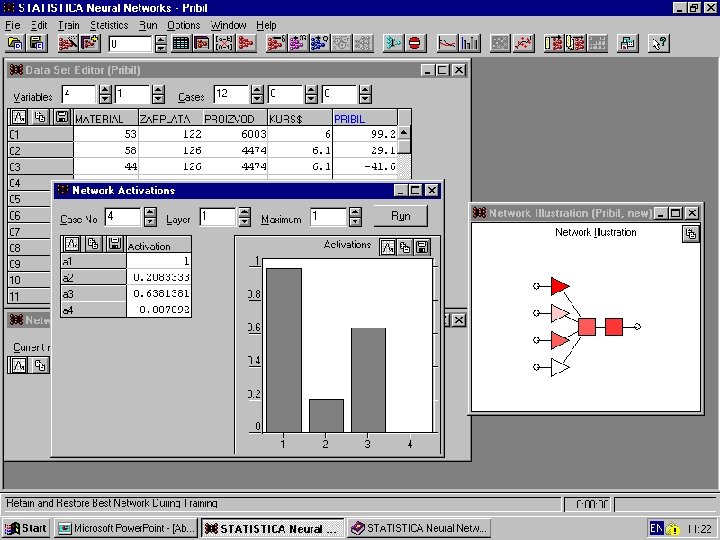The width and height of the screenshot is (720, 540).
Task: Open the File menu
Action: pos(12,25)
